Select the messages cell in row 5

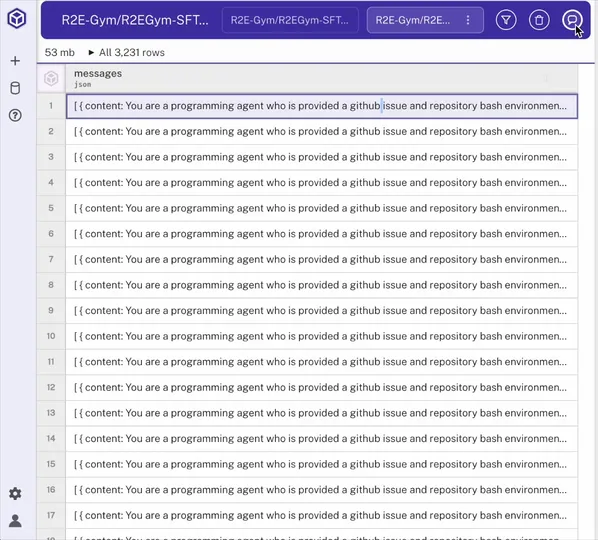pos(322,208)
